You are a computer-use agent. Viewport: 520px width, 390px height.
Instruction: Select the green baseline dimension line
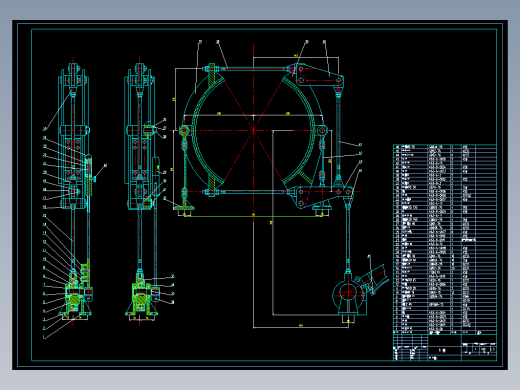[x=253, y=216]
